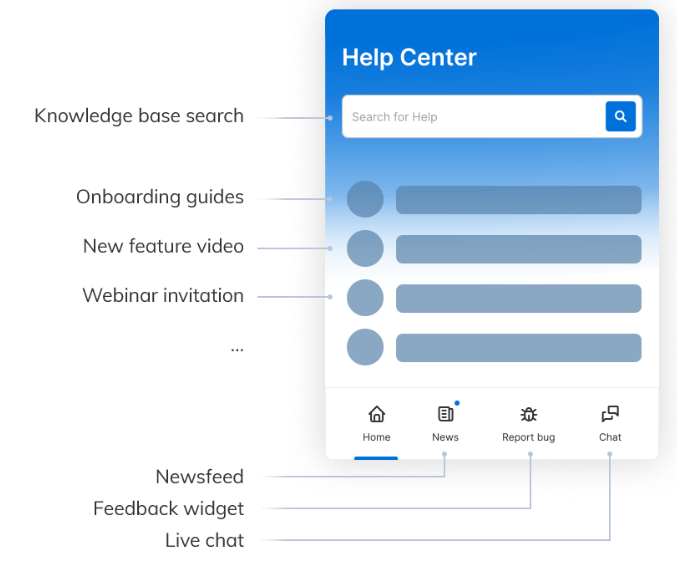Open the first placeholder list item bar
Screen dimensions: 677x571
point(518,199)
